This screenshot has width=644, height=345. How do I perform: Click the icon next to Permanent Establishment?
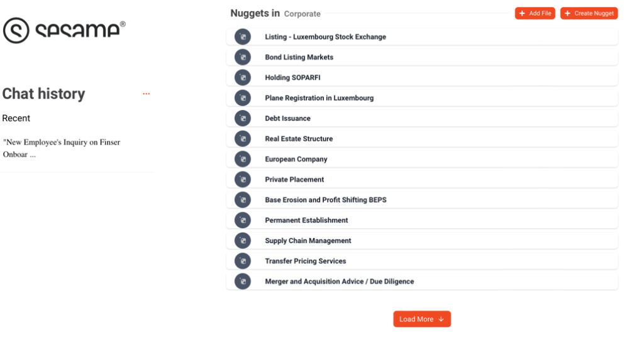[243, 221]
